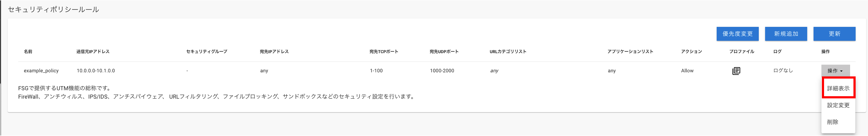Select 詳細表示 from the dropdown menu
Screen dimensions: 868x136
(x=838, y=88)
